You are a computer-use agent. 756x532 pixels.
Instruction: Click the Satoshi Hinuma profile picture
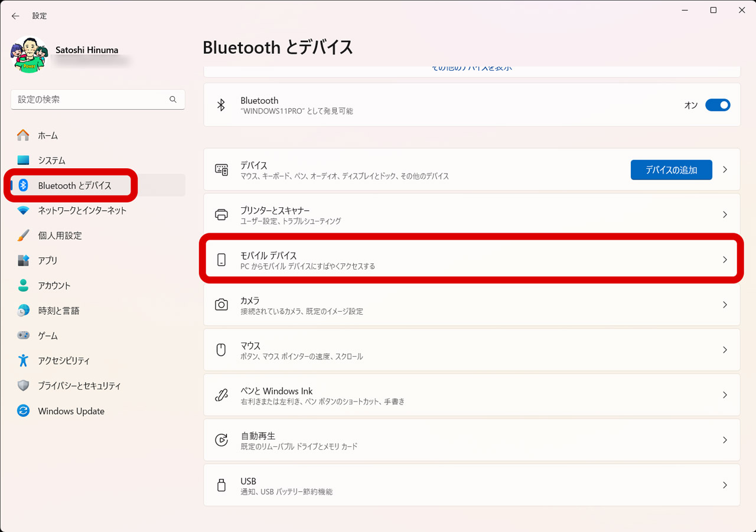pyautogui.click(x=30, y=54)
